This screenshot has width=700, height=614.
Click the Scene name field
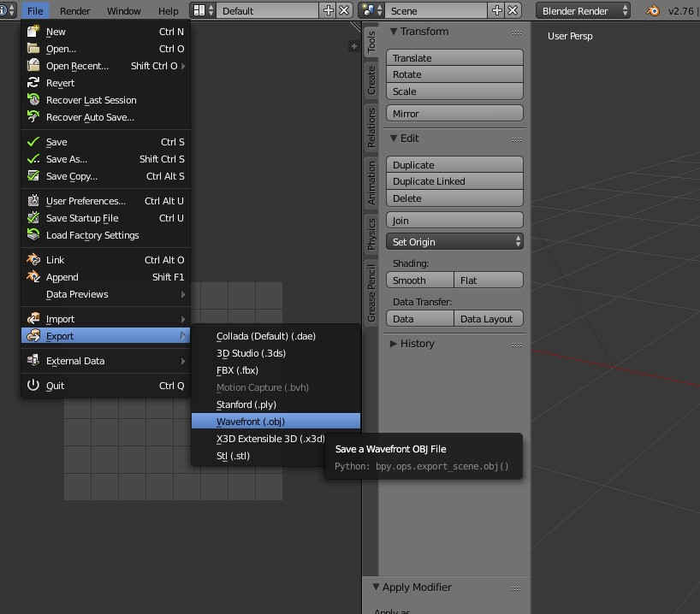436,11
